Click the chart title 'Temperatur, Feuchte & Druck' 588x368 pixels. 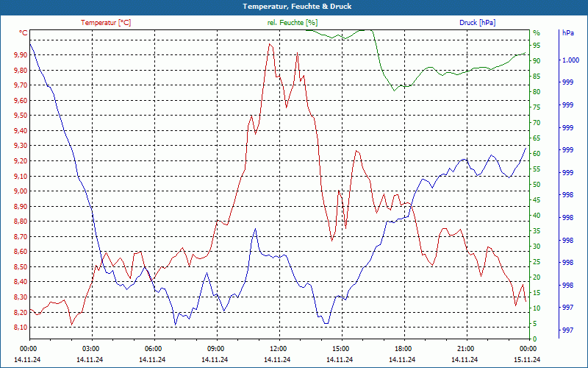[x=297, y=7]
